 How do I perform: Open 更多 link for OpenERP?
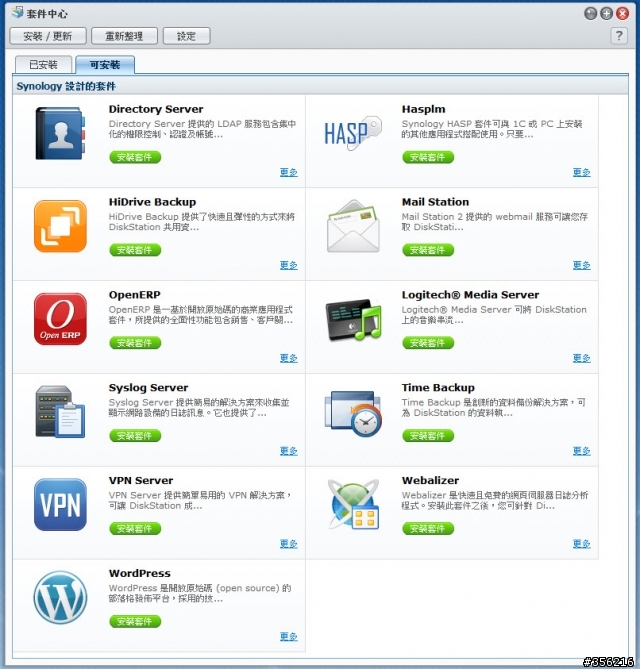pos(289,358)
